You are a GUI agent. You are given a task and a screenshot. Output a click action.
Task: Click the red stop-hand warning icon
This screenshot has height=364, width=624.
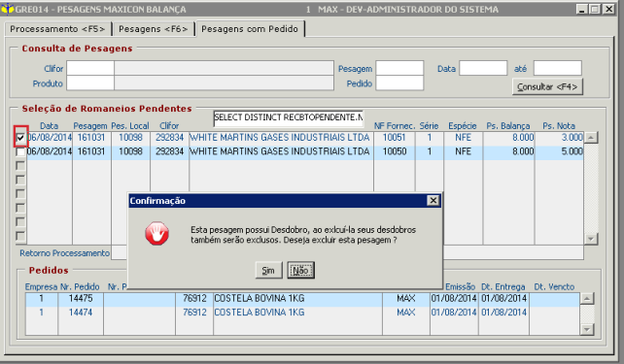point(156,233)
